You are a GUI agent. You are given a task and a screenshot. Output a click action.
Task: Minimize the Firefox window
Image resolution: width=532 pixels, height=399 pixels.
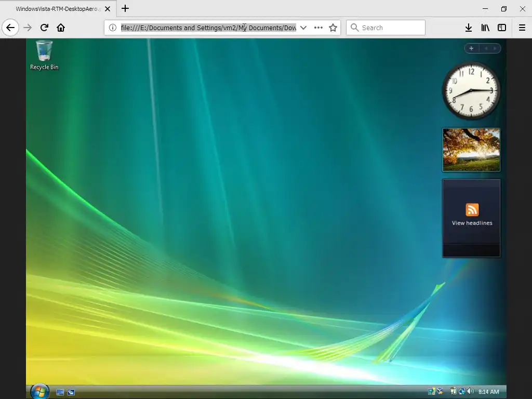pyautogui.click(x=485, y=9)
